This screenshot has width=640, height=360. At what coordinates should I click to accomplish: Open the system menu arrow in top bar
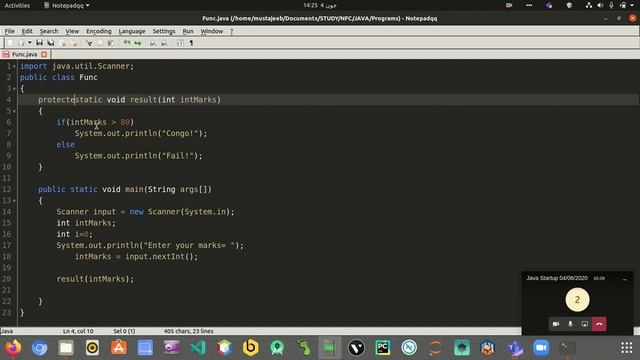point(633,5)
